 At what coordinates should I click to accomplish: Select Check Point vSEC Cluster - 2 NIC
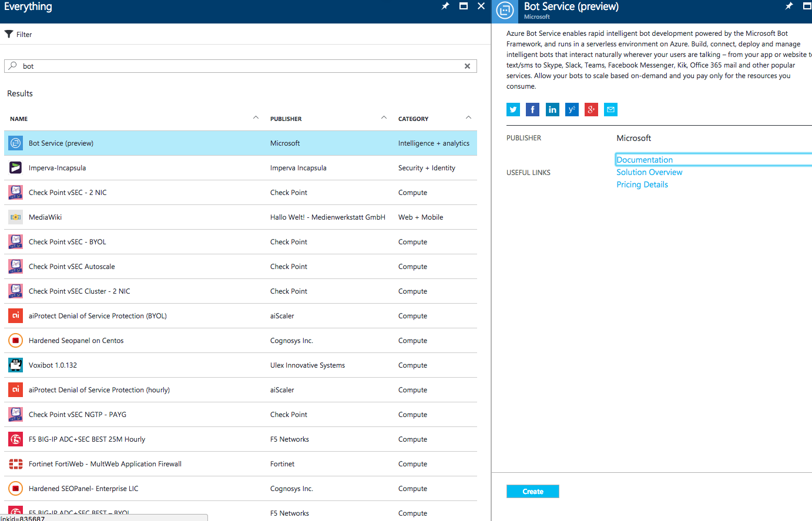click(240, 291)
